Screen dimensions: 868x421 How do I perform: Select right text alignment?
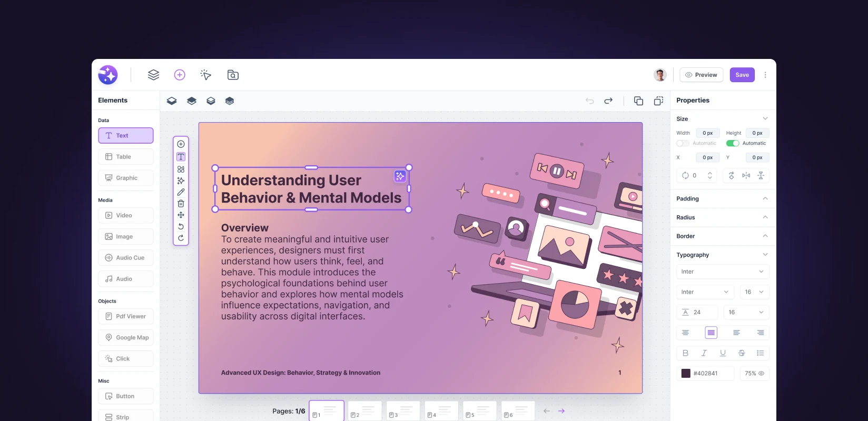(761, 333)
